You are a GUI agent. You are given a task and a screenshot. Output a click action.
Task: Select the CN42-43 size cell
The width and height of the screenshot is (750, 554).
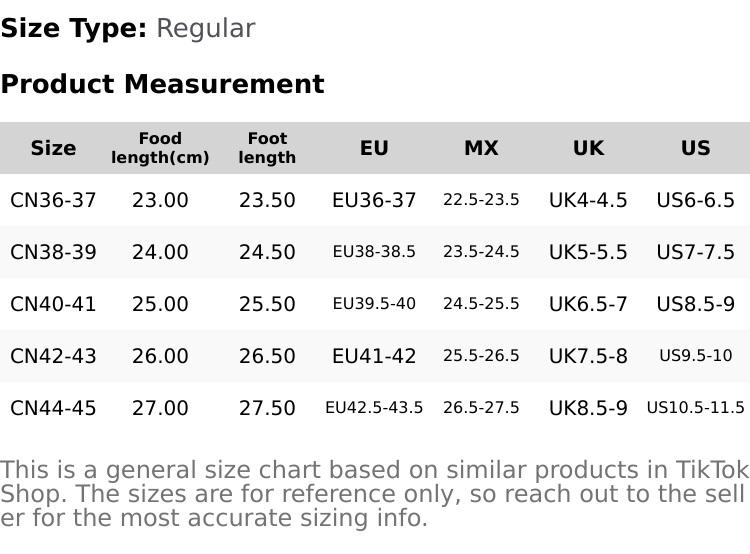[x=53, y=356]
